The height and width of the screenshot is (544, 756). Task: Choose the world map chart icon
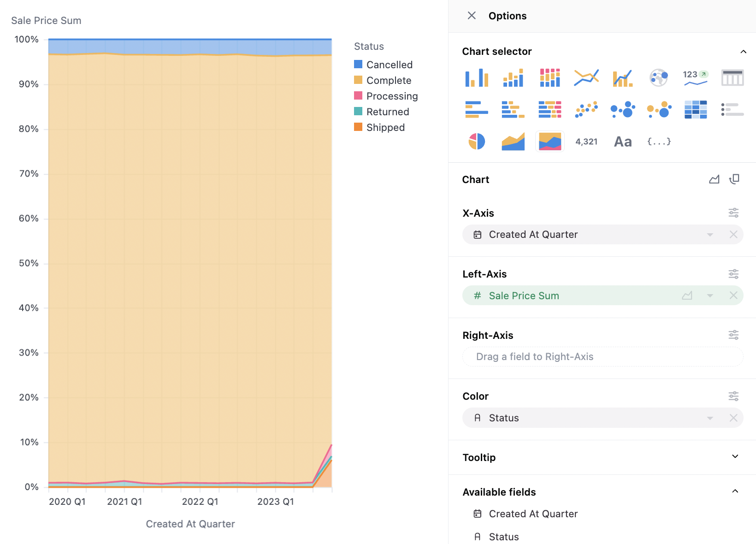click(x=659, y=77)
